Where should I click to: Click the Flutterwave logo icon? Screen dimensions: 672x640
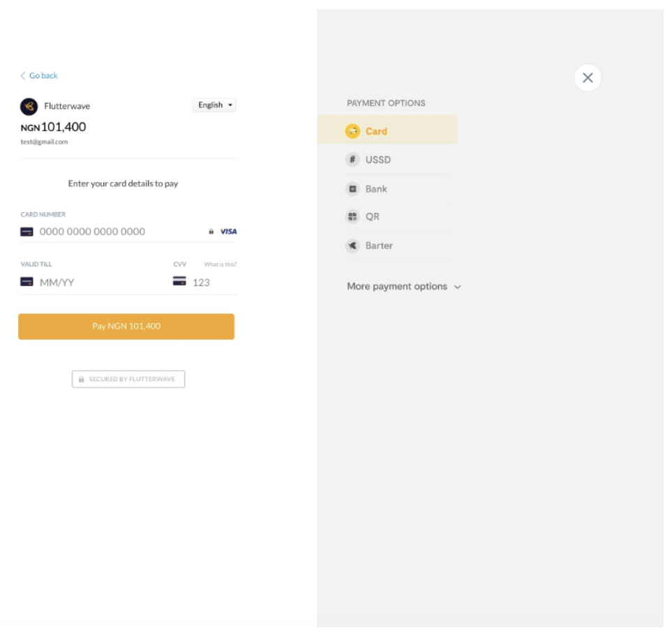click(29, 107)
